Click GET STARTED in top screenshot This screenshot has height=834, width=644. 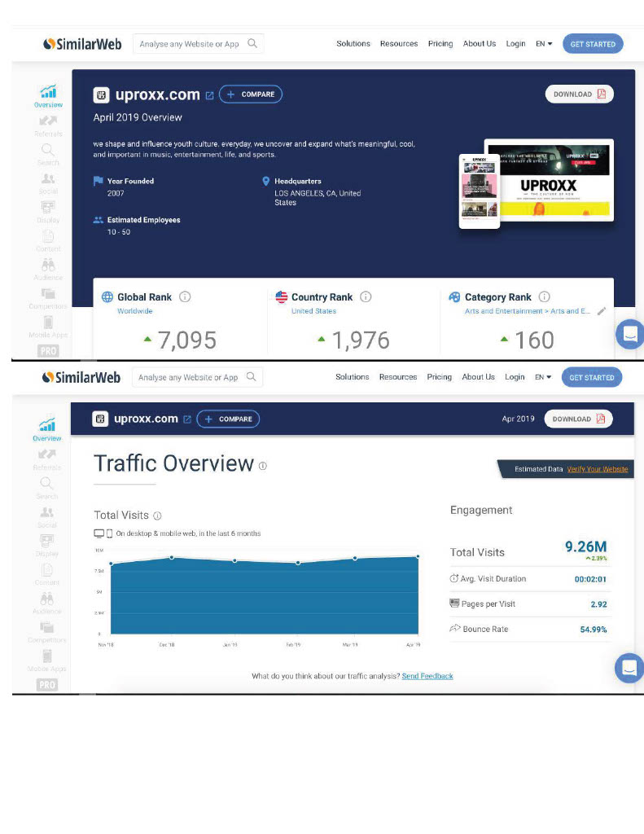tap(593, 44)
